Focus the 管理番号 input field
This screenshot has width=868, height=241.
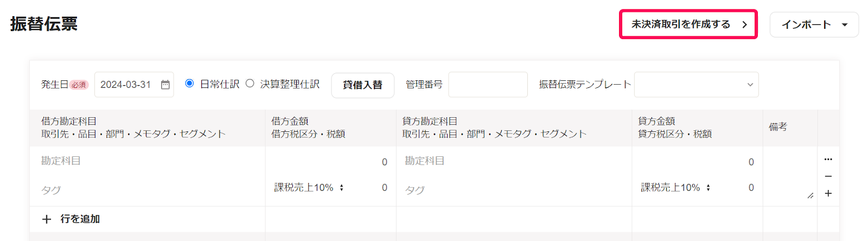tap(488, 85)
